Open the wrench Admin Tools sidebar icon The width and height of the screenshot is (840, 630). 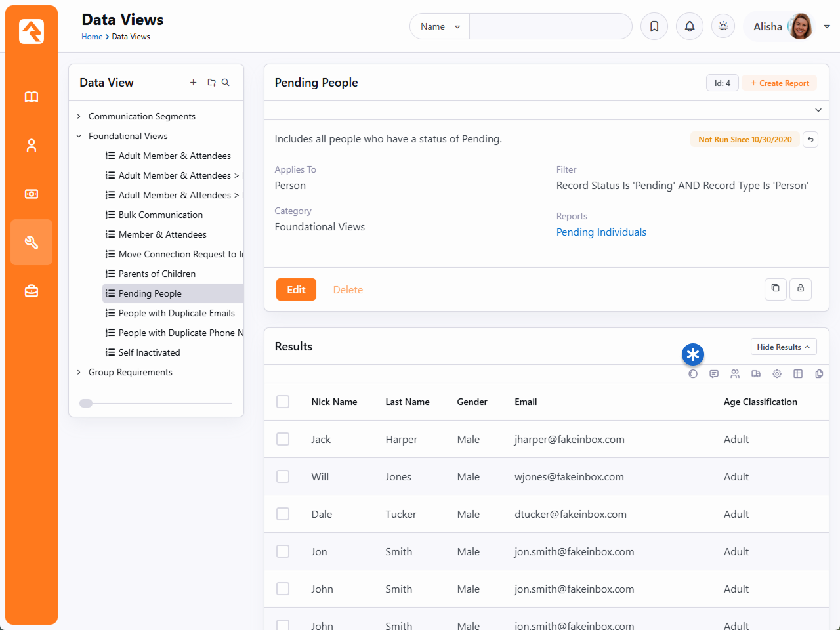(31, 242)
